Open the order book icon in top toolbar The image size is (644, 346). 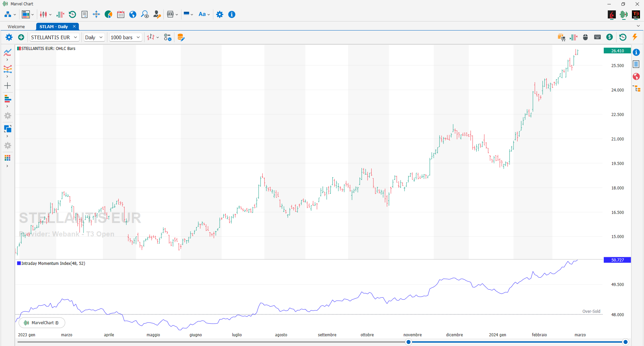[60, 14]
